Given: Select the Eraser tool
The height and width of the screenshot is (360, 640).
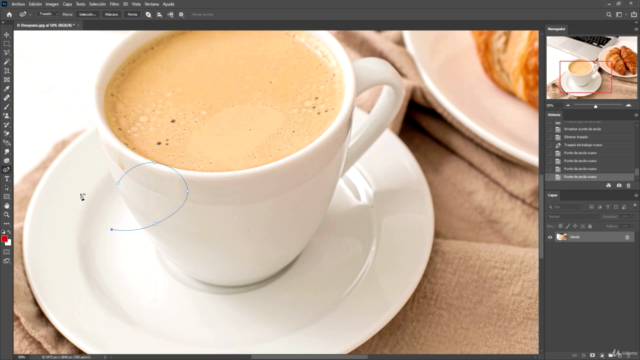Looking at the screenshot, I should (x=7, y=133).
